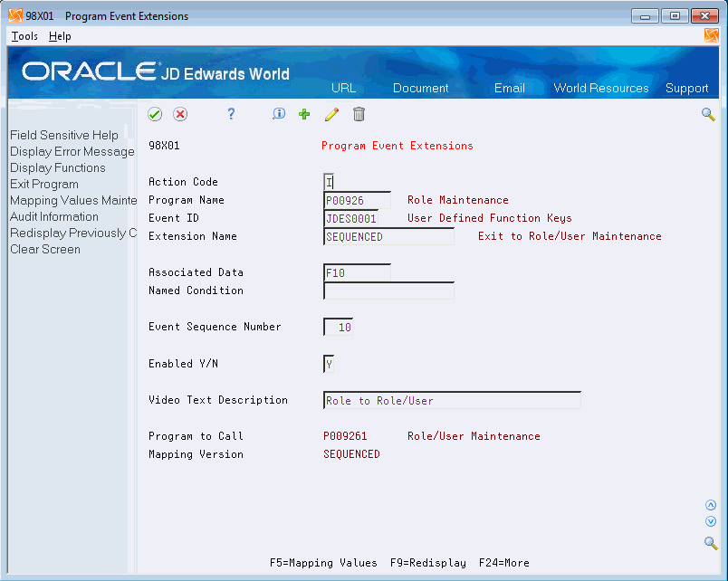The height and width of the screenshot is (581, 728).
Task: Click the 'Role Maintenance' description text
Action: pyautogui.click(x=458, y=200)
